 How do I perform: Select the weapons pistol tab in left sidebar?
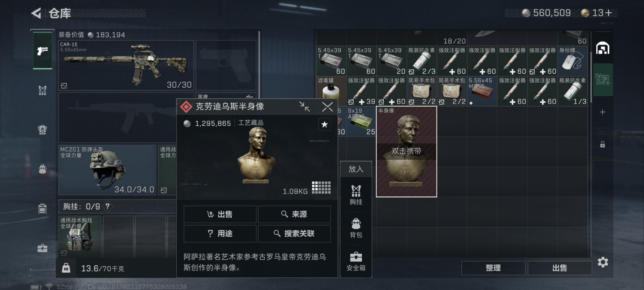point(43,51)
